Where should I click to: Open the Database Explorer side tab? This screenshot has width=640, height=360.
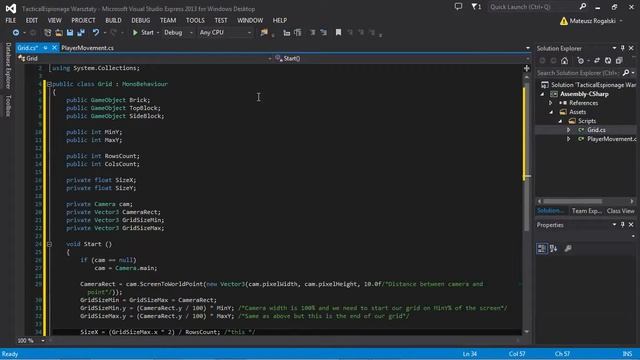[8, 65]
